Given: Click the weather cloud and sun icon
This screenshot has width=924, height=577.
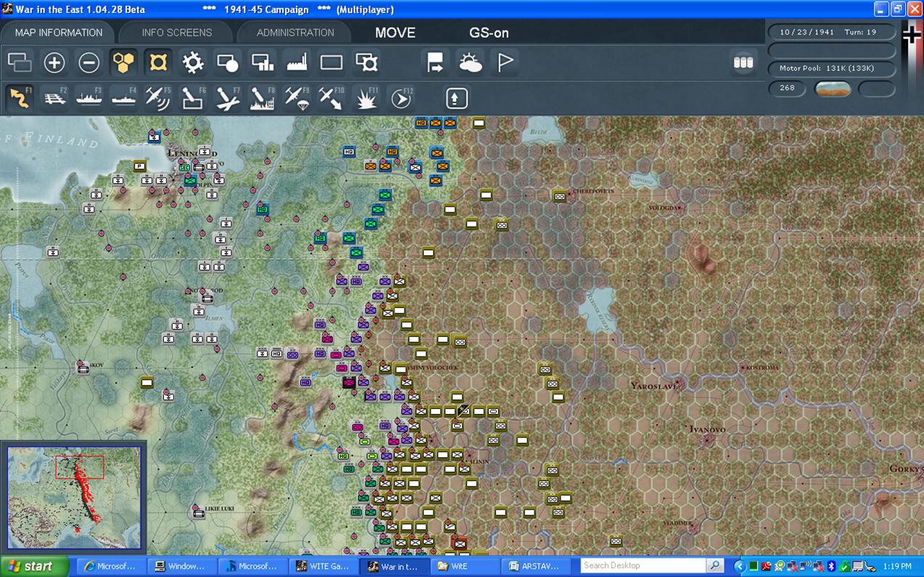Looking at the screenshot, I should (x=471, y=63).
